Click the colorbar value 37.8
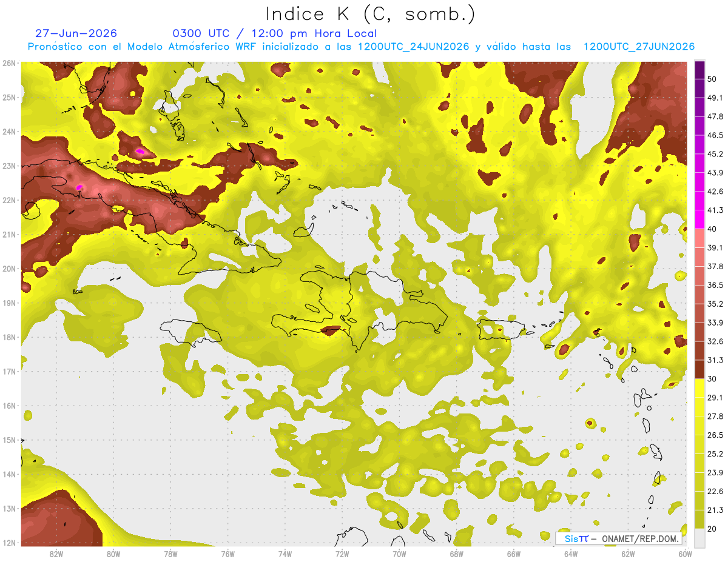This screenshot has height=562, width=728. pyautogui.click(x=715, y=266)
